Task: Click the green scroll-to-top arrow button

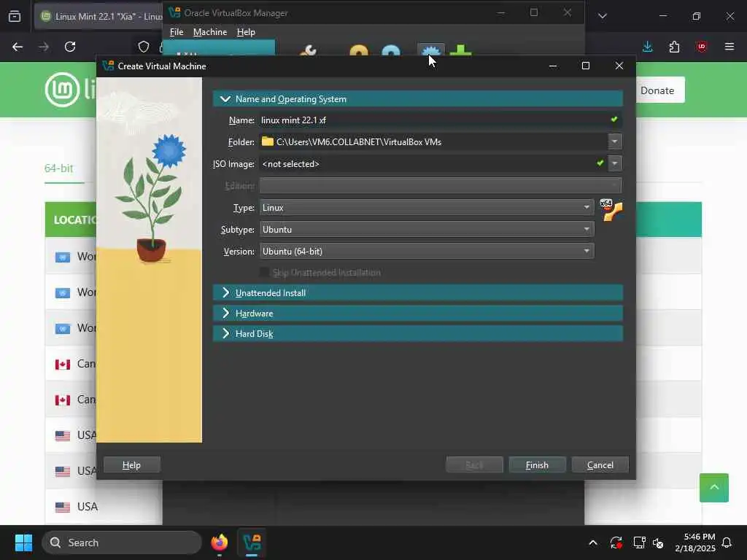Action: [713, 488]
